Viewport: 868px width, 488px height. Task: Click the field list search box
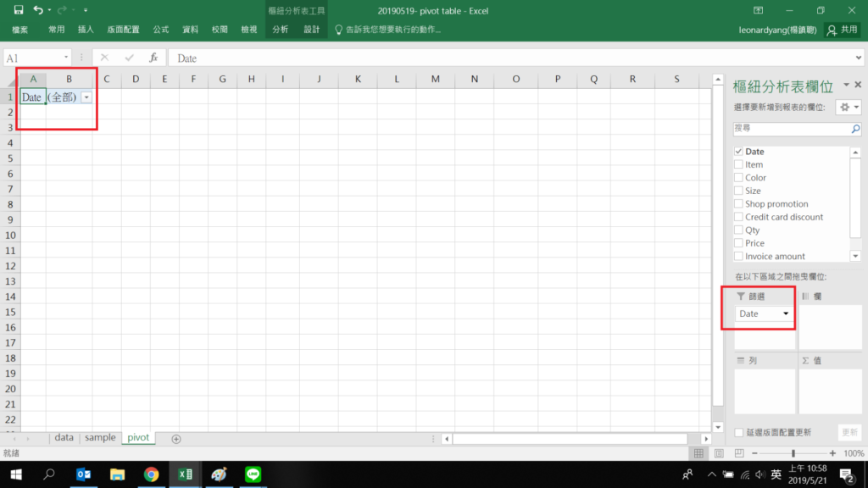click(792, 129)
